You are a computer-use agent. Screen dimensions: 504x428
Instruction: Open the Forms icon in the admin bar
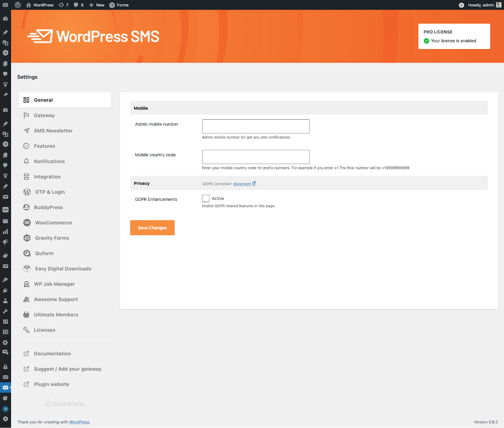tap(119, 5)
